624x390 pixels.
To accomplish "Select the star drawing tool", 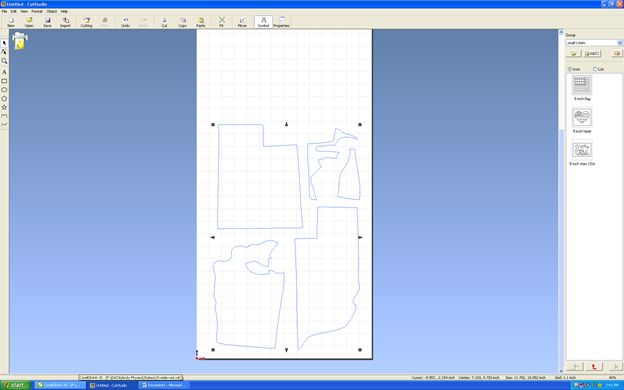I will click(4, 107).
